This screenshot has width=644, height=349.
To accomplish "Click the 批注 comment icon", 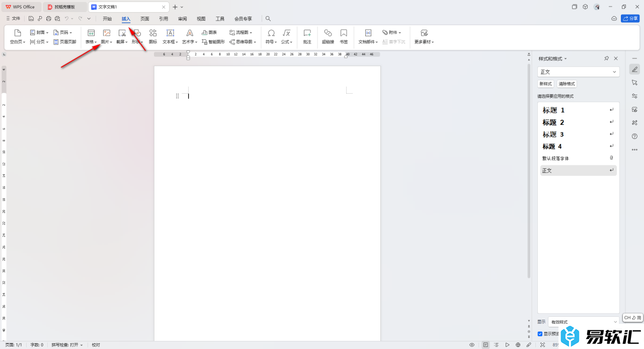I will (x=307, y=36).
